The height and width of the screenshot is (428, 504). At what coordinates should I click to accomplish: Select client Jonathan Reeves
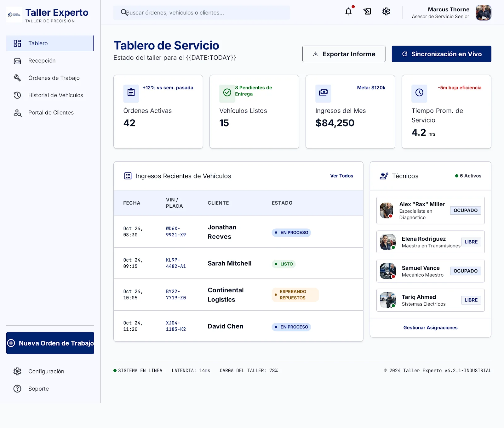[x=222, y=232]
